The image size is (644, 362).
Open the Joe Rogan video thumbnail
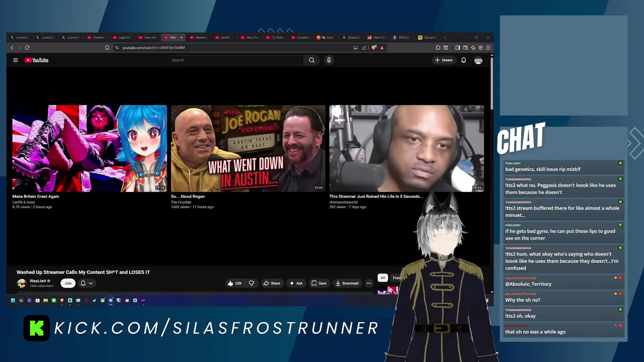click(248, 148)
